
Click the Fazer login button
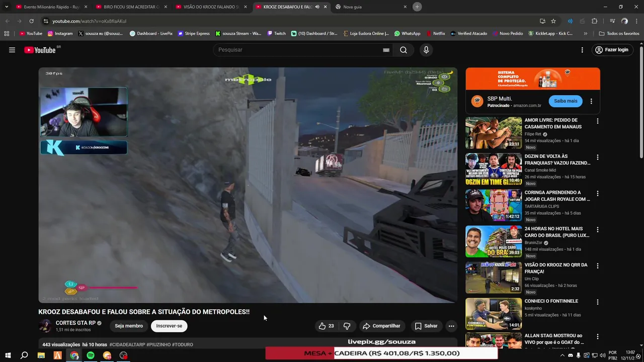click(612, 50)
